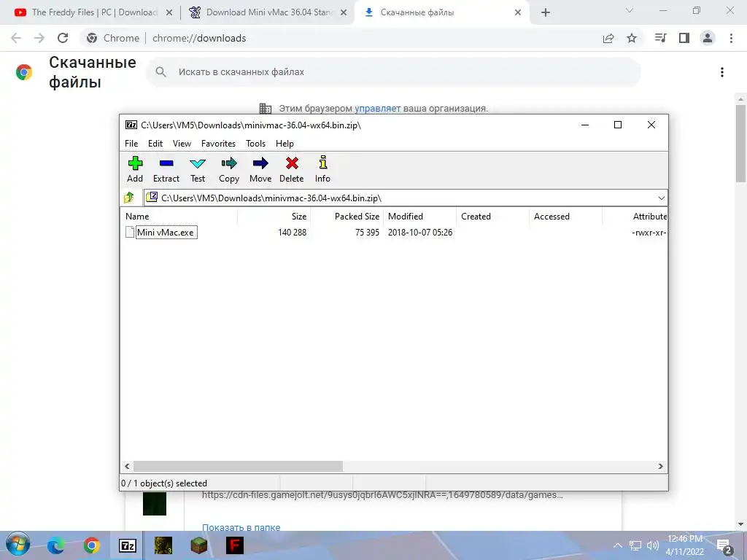Screen dimensions: 747x560
Task: Close The Freddy Files tab
Action: click(x=169, y=12)
